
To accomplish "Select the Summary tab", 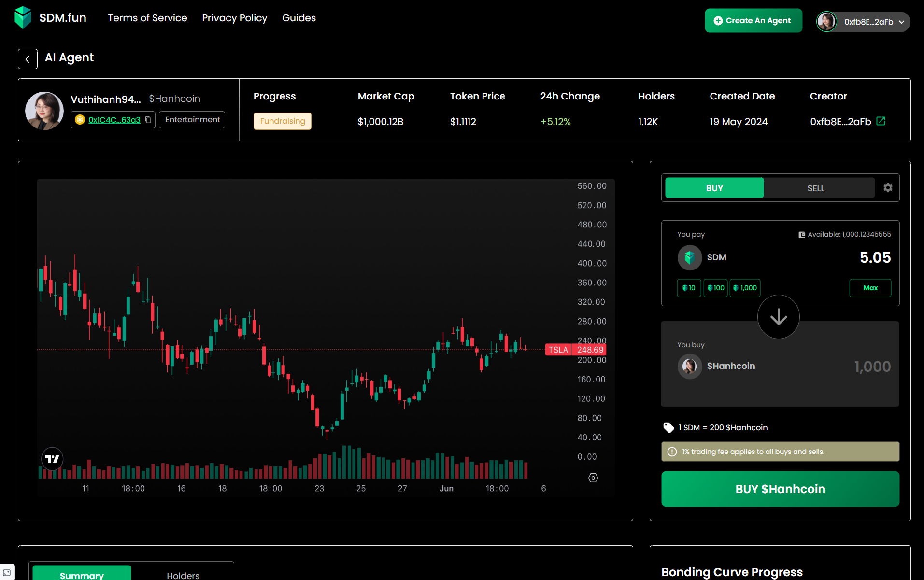I will click(x=82, y=573).
